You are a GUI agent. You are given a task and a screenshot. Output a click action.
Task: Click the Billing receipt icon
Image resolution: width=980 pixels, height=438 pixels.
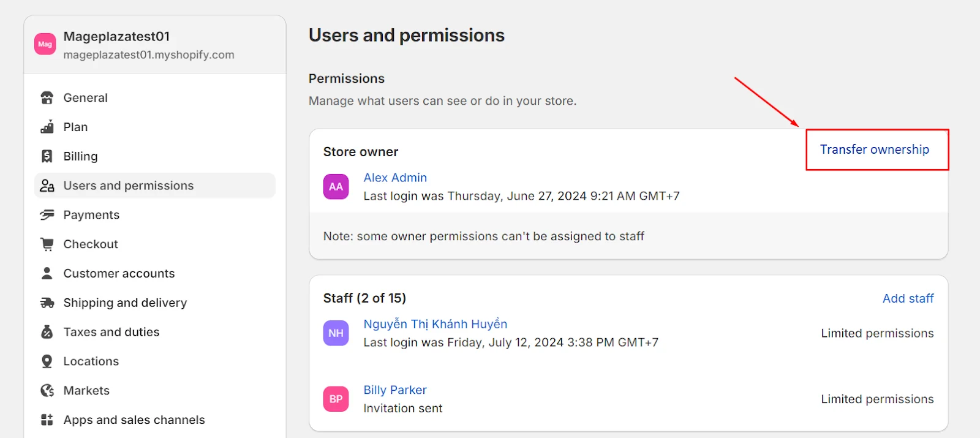click(47, 156)
